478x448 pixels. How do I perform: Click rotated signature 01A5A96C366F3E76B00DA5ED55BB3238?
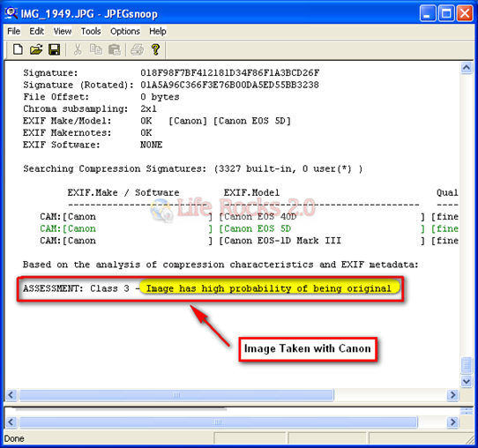click(x=229, y=85)
